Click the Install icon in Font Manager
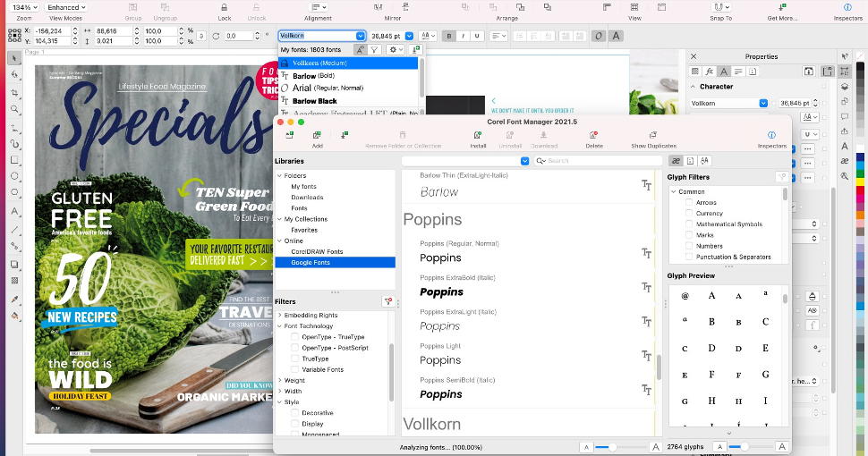This screenshot has width=868, height=456. pos(478,135)
